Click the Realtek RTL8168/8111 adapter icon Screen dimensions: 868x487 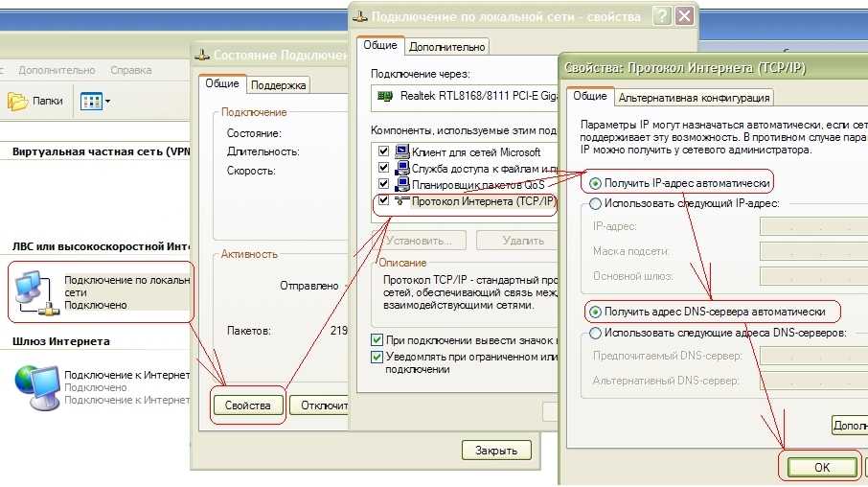click(x=385, y=96)
